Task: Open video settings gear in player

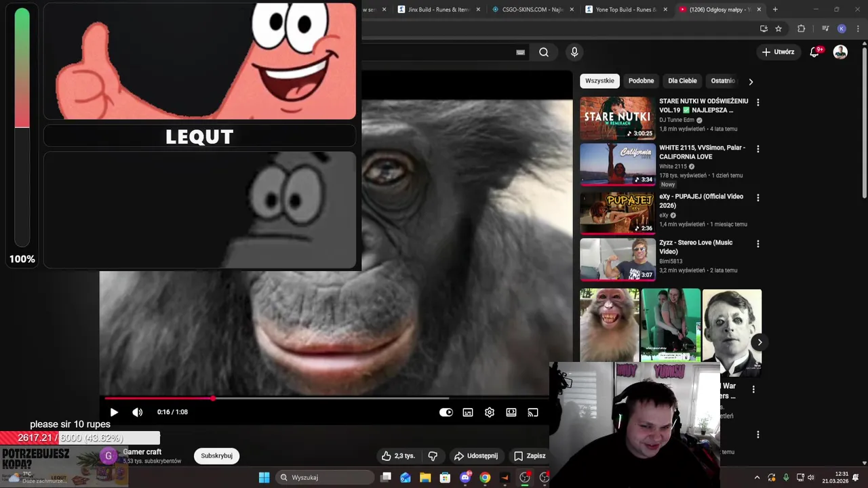Action: tap(490, 412)
